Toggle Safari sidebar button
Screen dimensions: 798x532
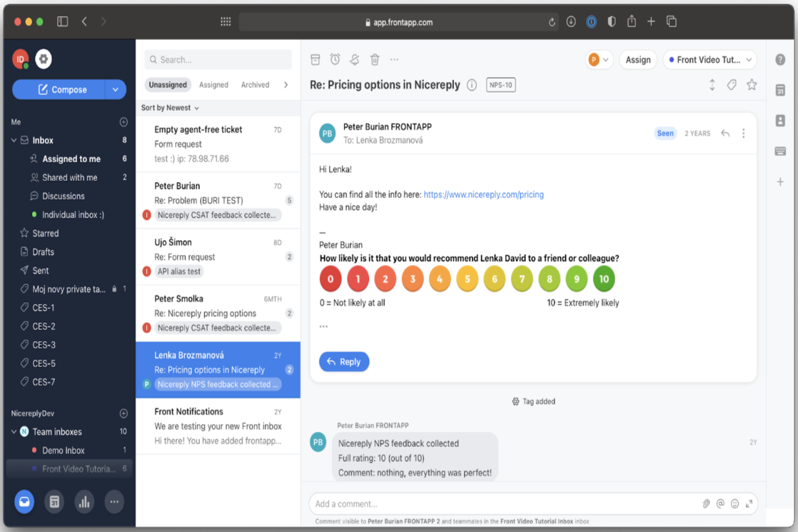[x=62, y=21]
